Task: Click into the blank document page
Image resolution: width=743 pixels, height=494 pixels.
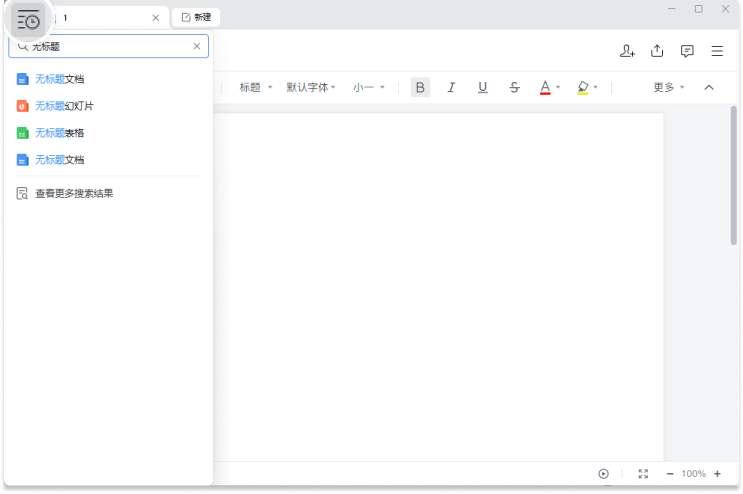Action: pos(438,287)
